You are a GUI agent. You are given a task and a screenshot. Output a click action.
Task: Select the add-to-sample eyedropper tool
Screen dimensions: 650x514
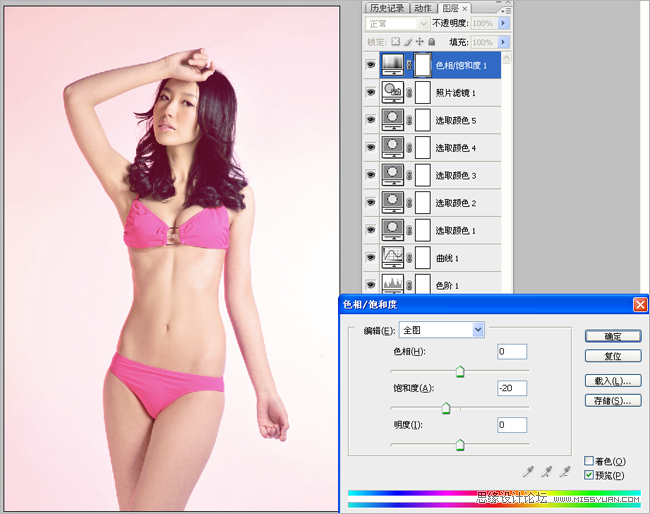(547, 471)
